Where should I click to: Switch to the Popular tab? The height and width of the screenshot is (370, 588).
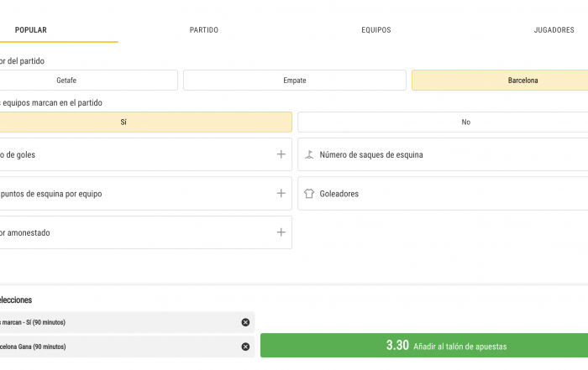tap(31, 30)
